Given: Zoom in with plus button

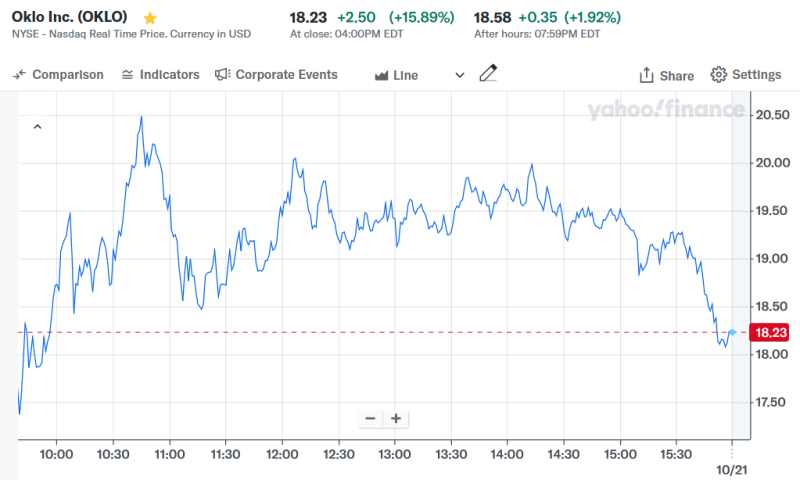Looking at the screenshot, I should click(396, 418).
